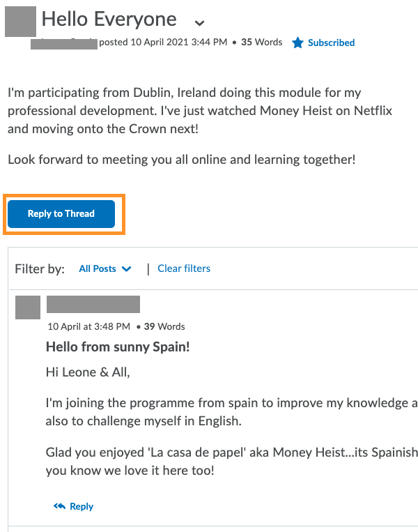Click the '10 April at 3:48 PM' timestamp
Image resolution: width=418 pixels, height=532 pixels.
(88, 326)
